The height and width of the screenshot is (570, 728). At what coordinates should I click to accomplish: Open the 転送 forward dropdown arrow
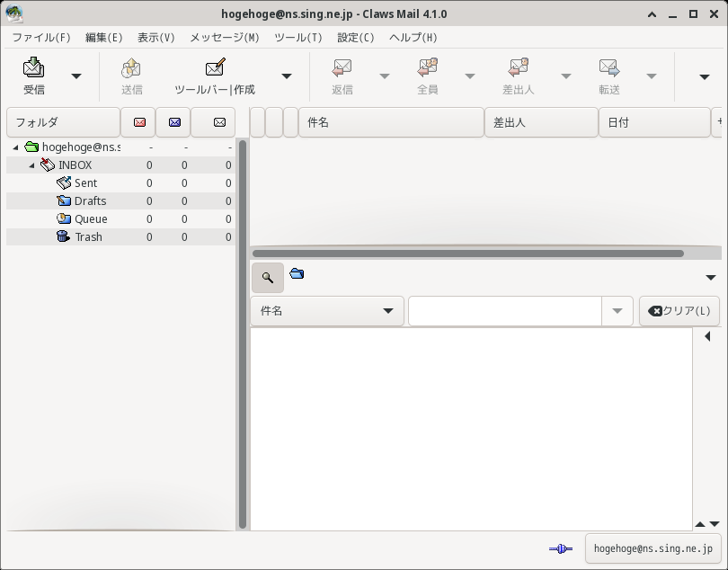click(652, 76)
